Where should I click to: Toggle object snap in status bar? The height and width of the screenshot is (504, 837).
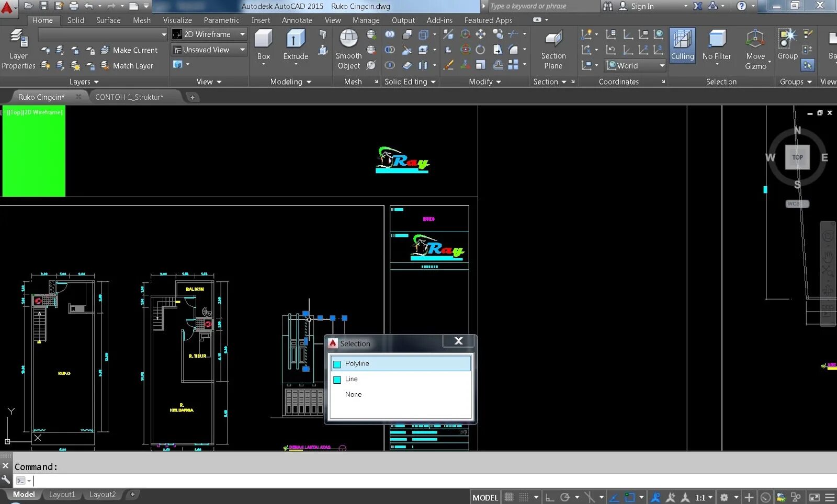(x=630, y=497)
